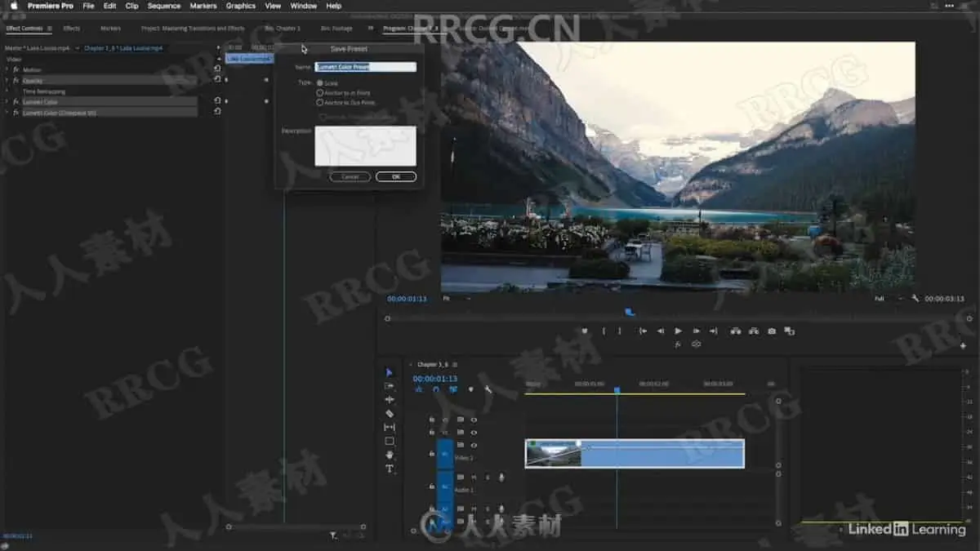This screenshot has width=980, height=551.
Task: Click the preset Name text field
Action: 365,67
